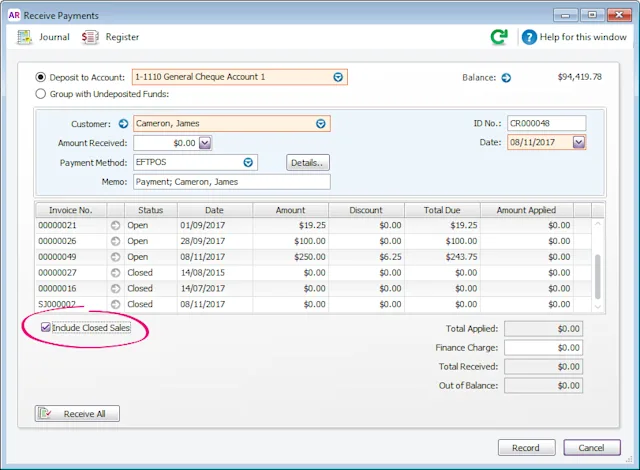Image resolution: width=640 pixels, height=470 pixels.
Task: Click the Customer zoom arrow icon
Action: click(x=123, y=124)
